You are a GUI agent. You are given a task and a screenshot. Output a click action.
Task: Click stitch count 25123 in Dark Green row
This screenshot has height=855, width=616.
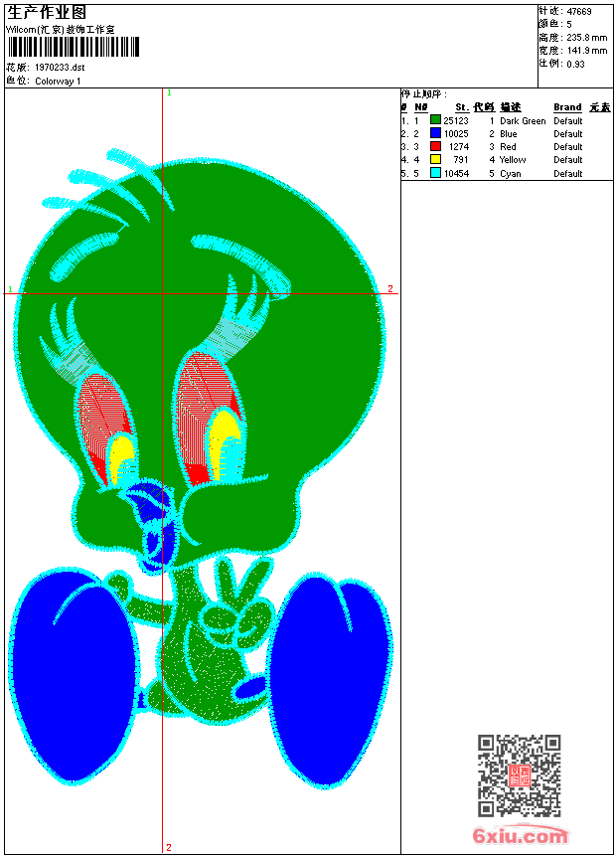pyautogui.click(x=456, y=121)
